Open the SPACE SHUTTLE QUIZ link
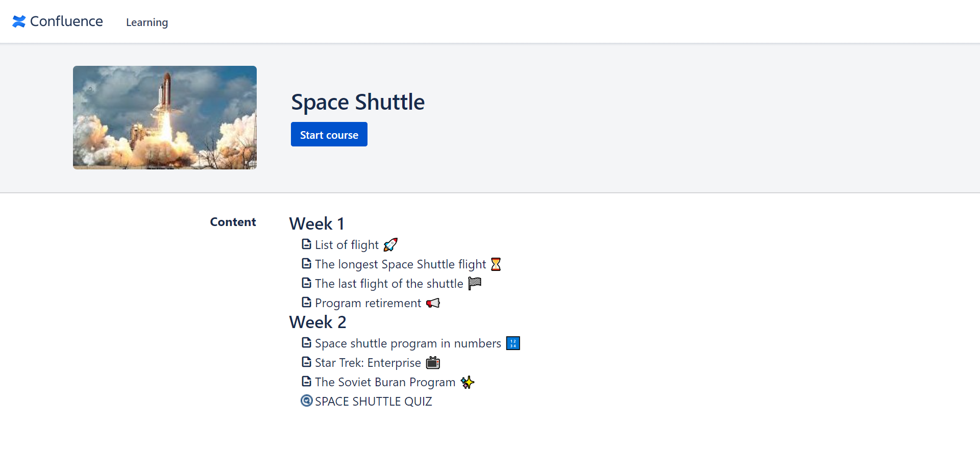This screenshot has height=449, width=980. pos(374,402)
